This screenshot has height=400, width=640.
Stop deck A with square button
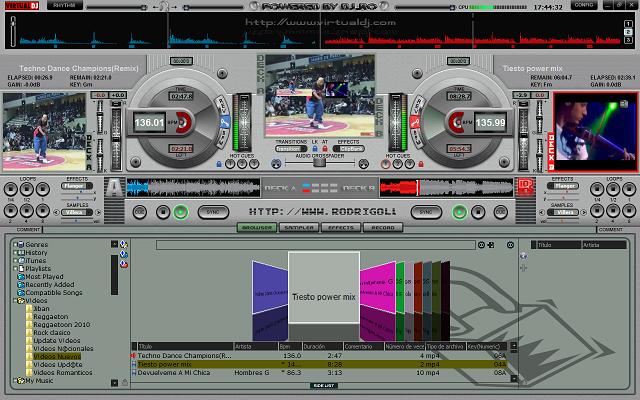pyautogui.click(x=163, y=212)
